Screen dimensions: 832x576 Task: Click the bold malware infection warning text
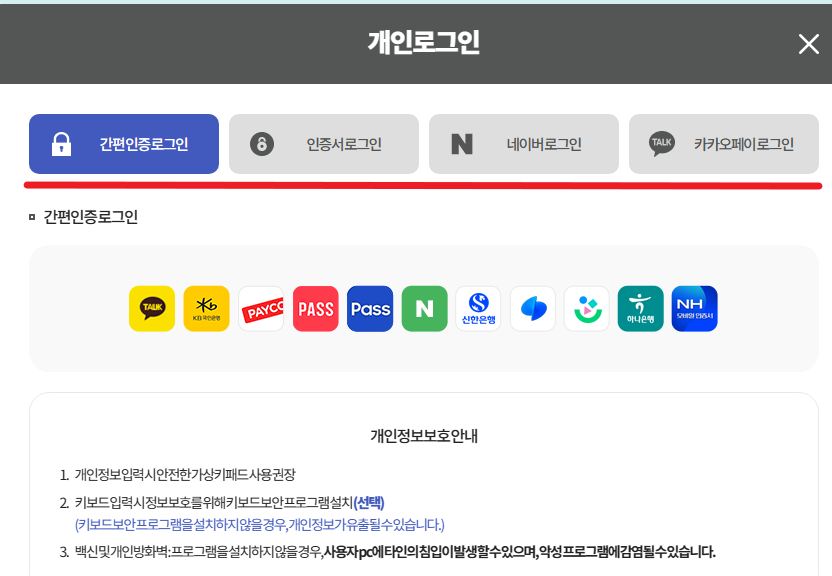pos(519,552)
